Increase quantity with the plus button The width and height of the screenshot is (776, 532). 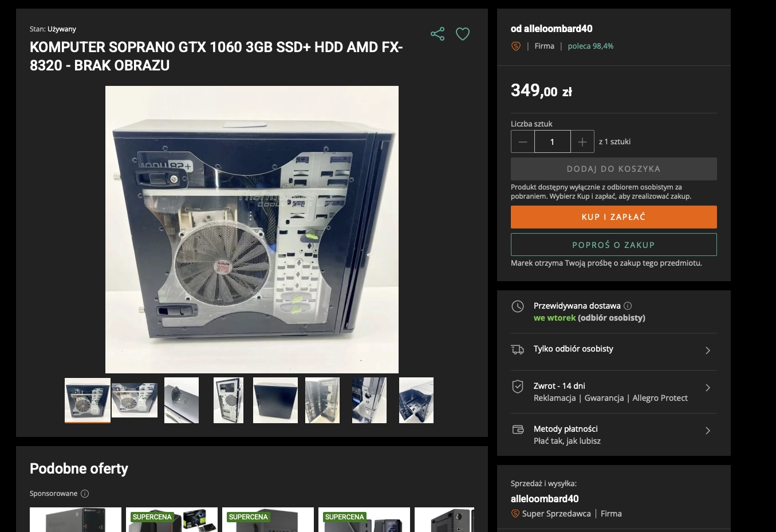tap(582, 141)
